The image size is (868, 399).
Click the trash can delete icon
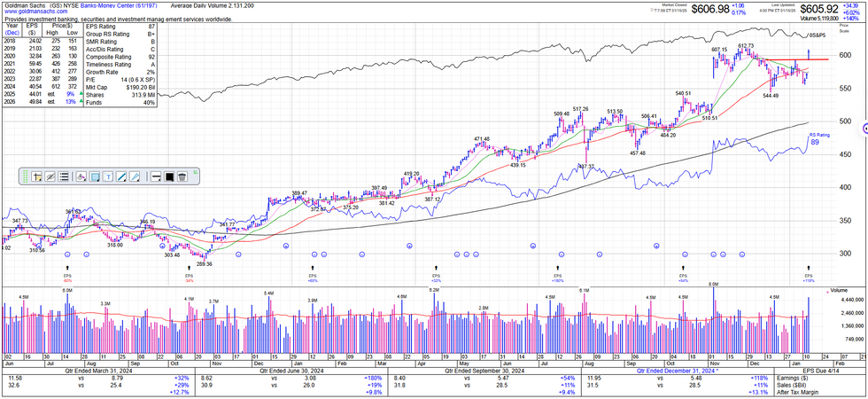(x=182, y=176)
